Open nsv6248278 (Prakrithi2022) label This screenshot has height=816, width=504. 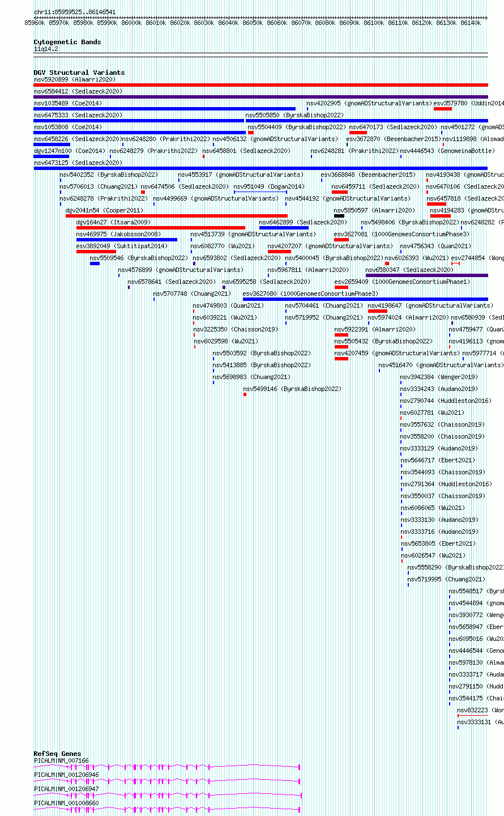coord(104,198)
